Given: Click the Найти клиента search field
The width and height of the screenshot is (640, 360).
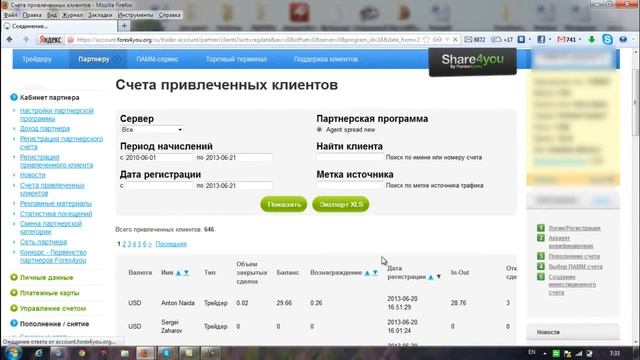Looking at the screenshot, I should 350,158.
